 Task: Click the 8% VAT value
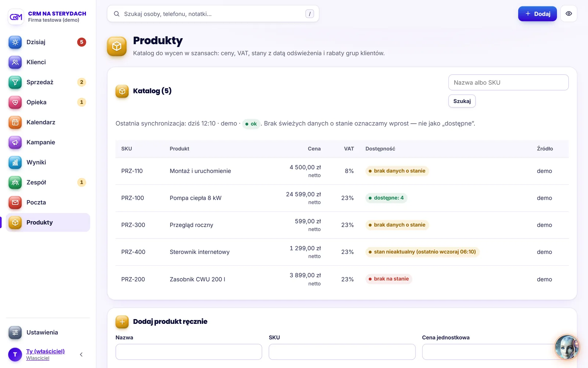click(349, 171)
